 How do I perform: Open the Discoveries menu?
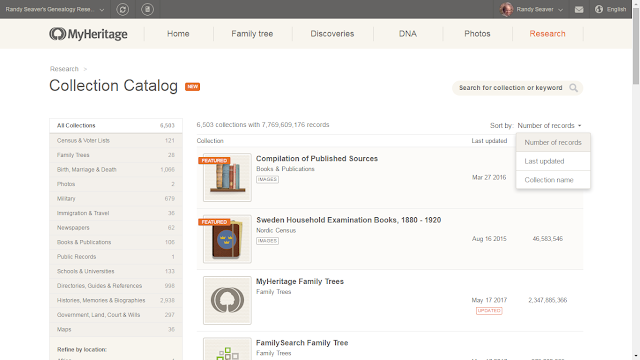(x=332, y=34)
